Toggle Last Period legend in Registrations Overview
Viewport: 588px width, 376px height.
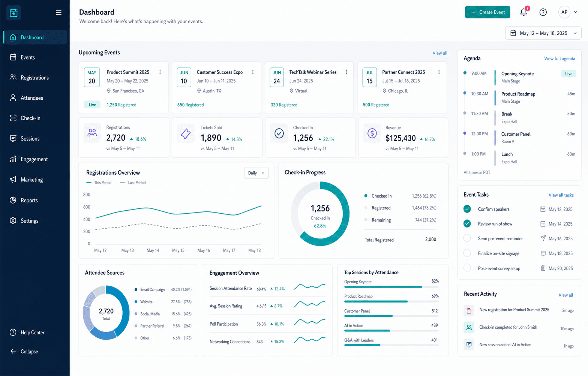tap(133, 183)
